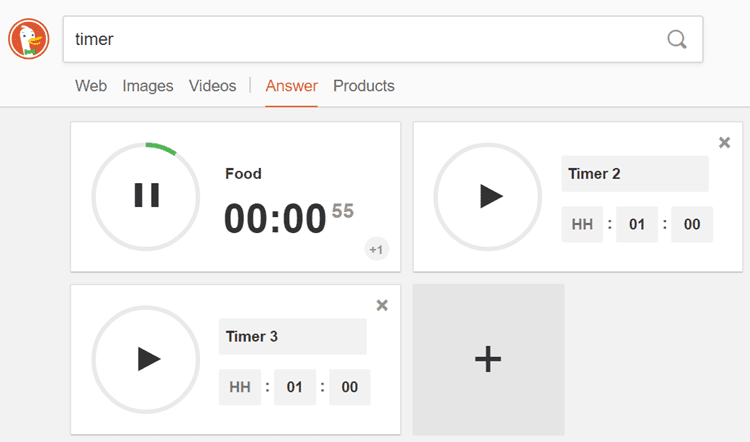
Task: Click the search box containing 'timer'
Action: [x=360, y=39]
